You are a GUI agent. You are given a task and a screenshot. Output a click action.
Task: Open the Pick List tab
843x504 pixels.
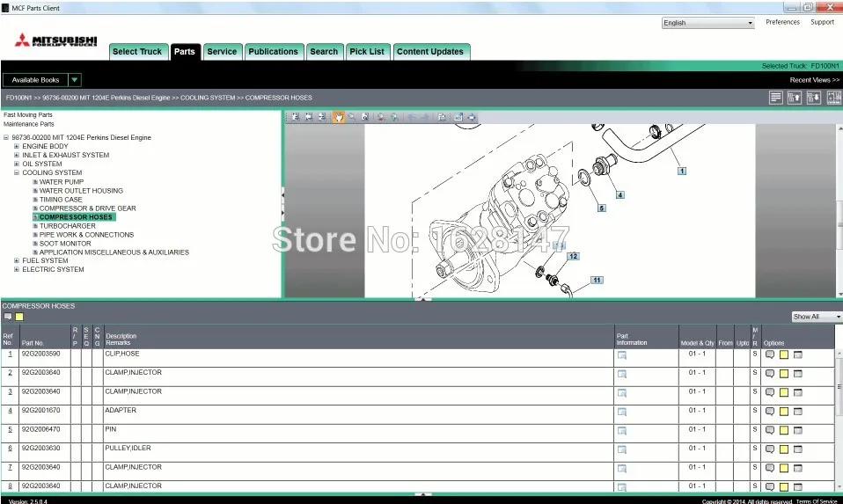click(x=367, y=52)
